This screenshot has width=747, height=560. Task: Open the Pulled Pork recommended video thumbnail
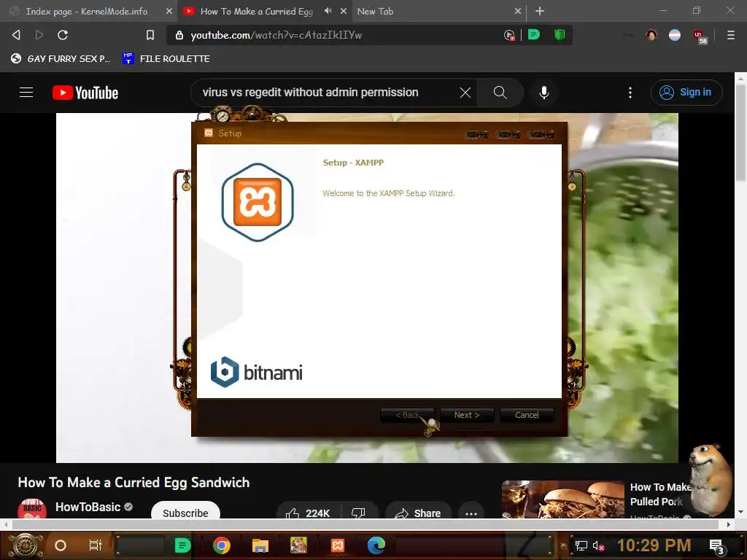(562, 499)
